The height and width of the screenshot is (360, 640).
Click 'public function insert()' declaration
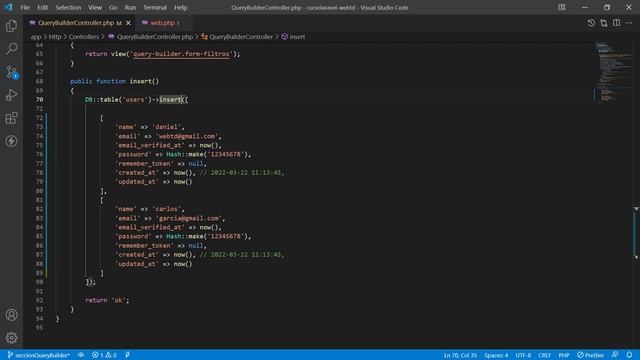pos(114,81)
